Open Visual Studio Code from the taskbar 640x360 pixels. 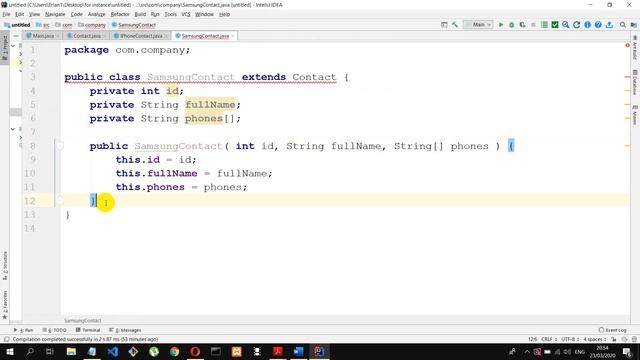tap(113, 351)
